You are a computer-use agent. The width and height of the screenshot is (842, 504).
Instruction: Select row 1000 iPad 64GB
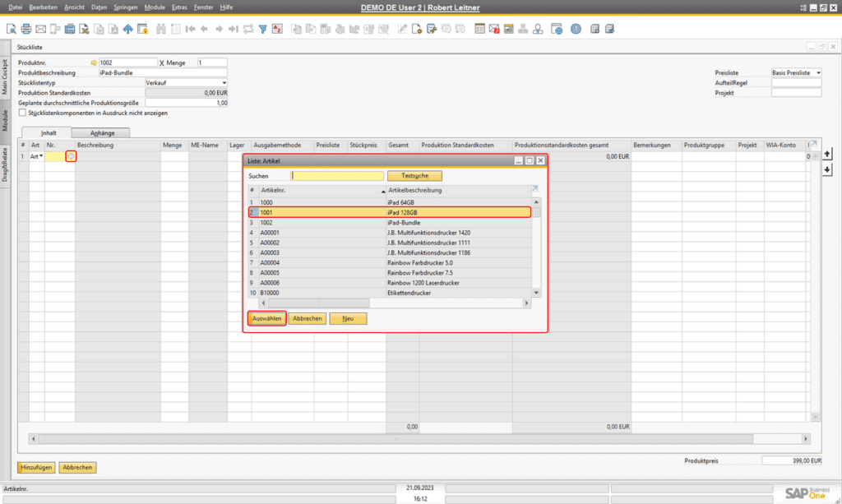coord(390,202)
